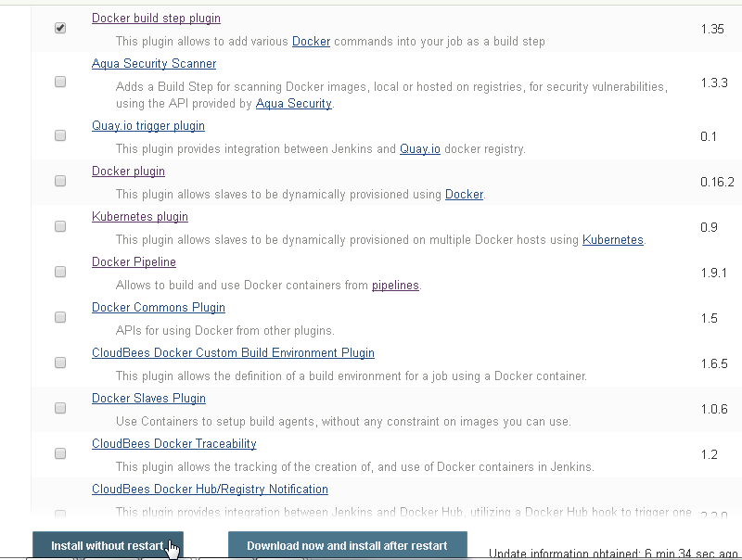Open the Aqua Security Scanner plugin link
Screen dimensions: 742x560
coord(154,63)
